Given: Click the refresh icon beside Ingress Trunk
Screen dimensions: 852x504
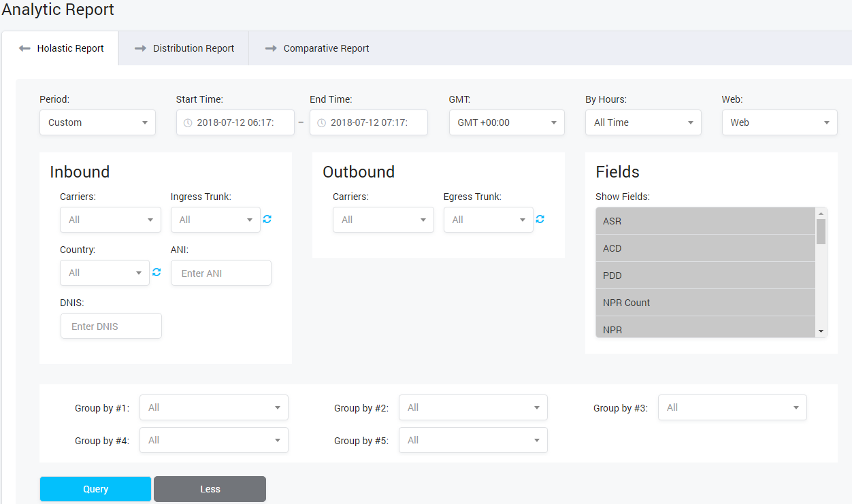Looking at the screenshot, I should 267,219.
